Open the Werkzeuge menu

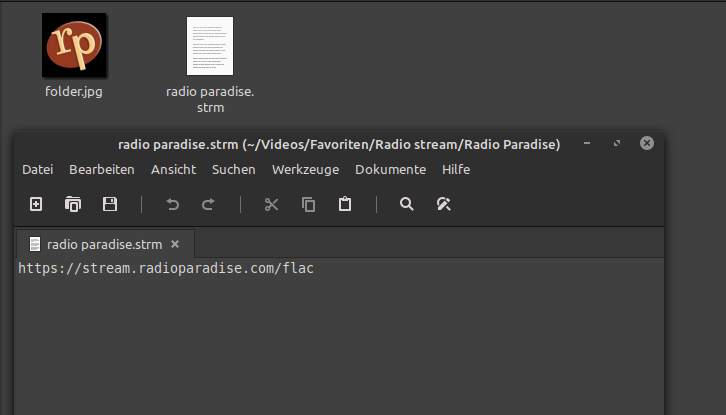pos(306,170)
